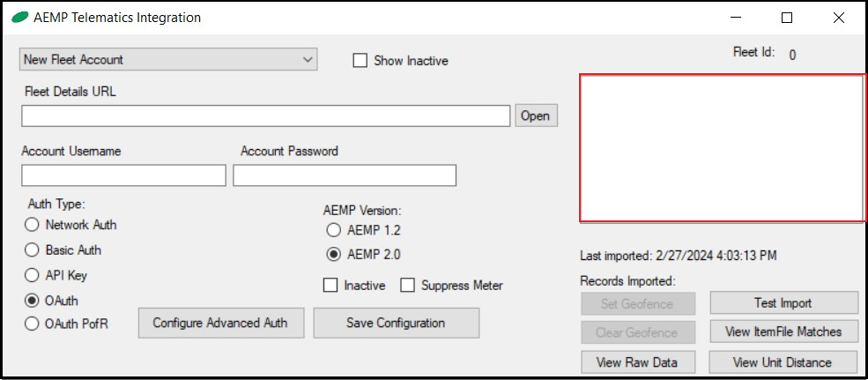
Task: Enable the Suppress Meter checkbox
Action: (408, 286)
